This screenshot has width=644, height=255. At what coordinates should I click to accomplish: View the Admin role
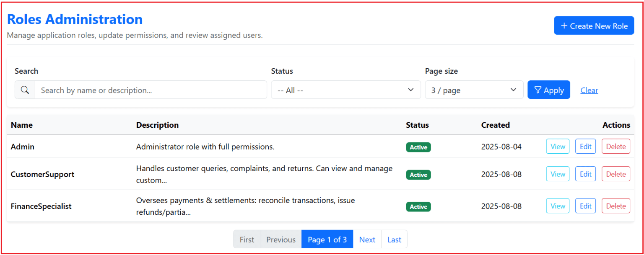[x=558, y=147]
